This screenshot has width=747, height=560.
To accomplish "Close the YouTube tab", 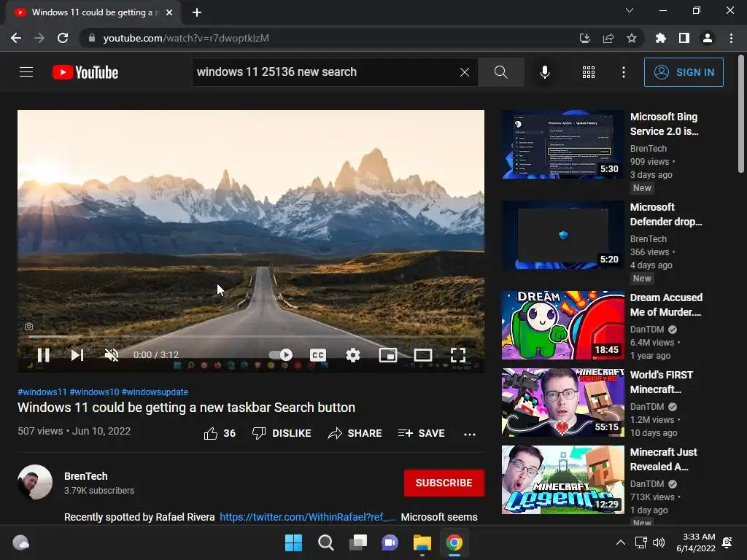I will (x=169, y=12).
